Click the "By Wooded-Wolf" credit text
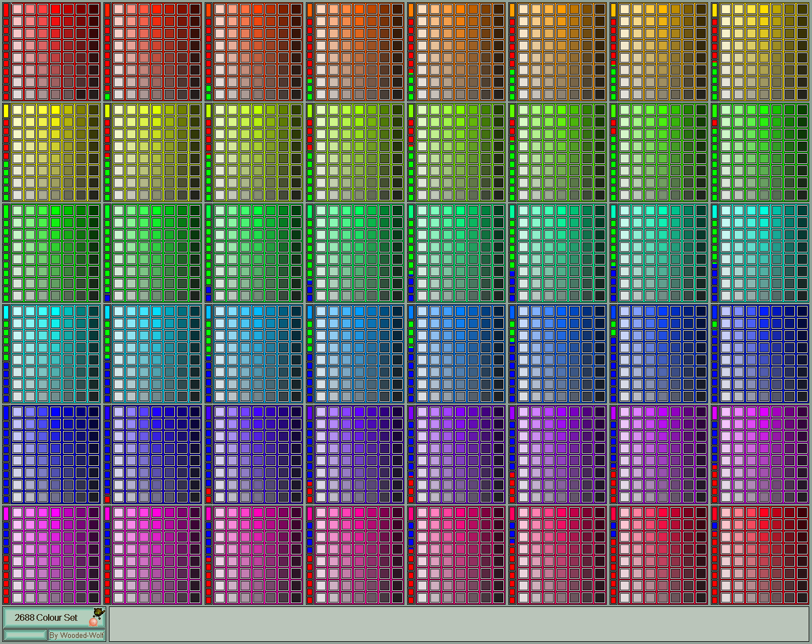Screen dimensions: 812x644 pyautogui.click(x=76, y=635)
